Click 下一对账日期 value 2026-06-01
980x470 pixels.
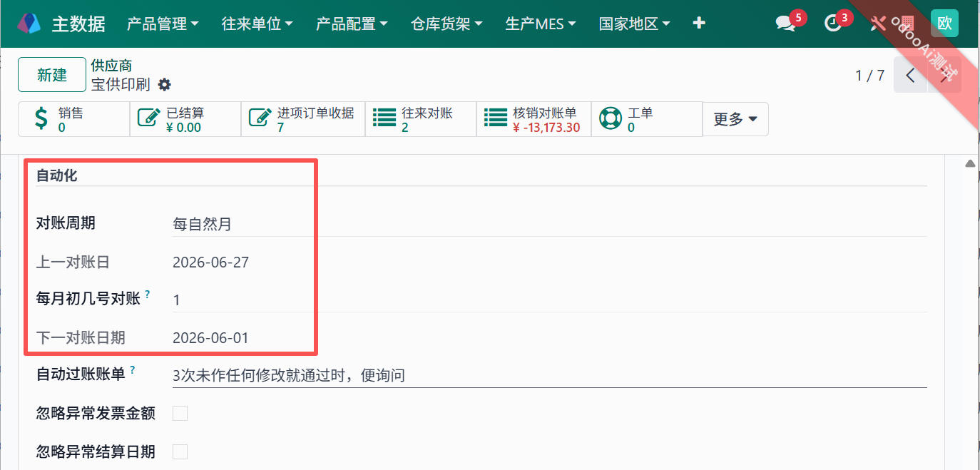211,337
